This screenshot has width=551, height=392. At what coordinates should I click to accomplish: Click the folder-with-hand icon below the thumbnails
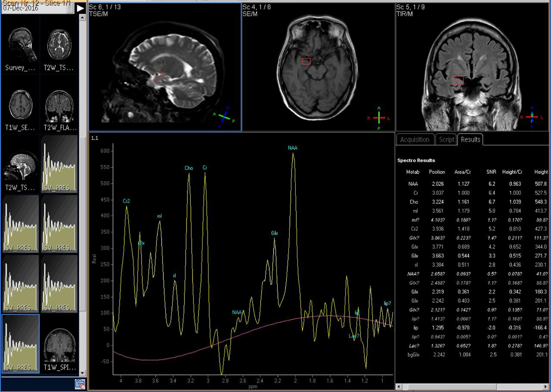(80, 384)
